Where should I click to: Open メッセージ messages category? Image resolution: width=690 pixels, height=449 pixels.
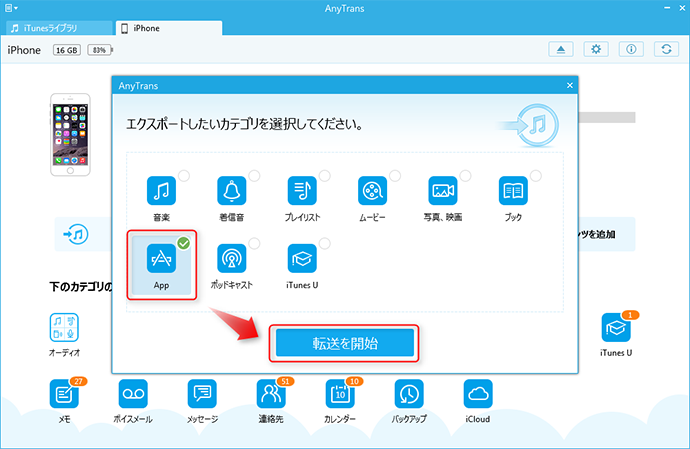point(202,394)
